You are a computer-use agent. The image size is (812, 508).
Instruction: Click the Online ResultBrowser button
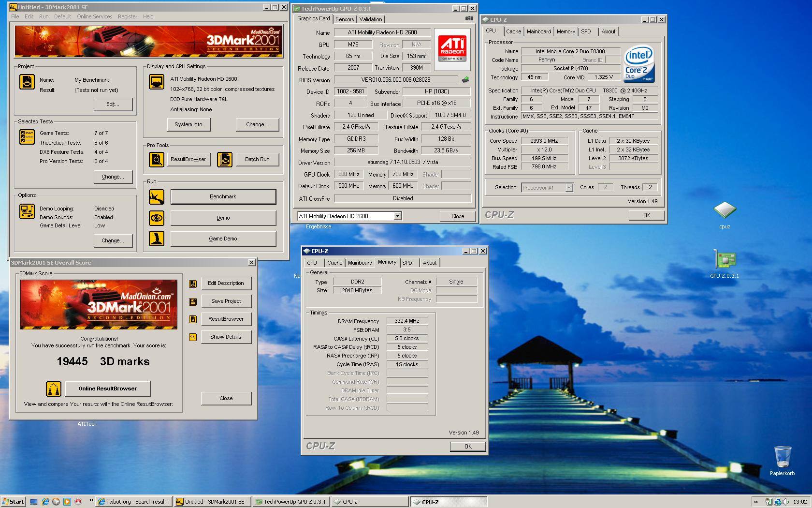point(107,388)
